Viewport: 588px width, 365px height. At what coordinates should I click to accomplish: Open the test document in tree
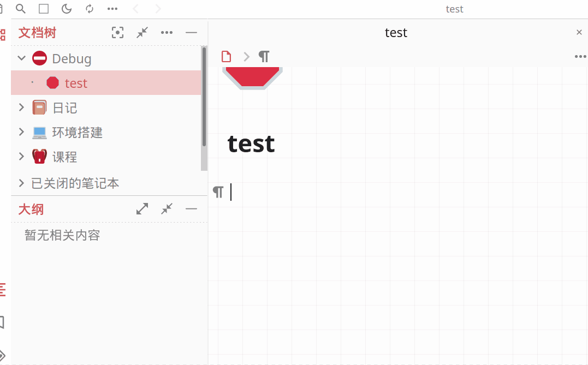[76, 83]
